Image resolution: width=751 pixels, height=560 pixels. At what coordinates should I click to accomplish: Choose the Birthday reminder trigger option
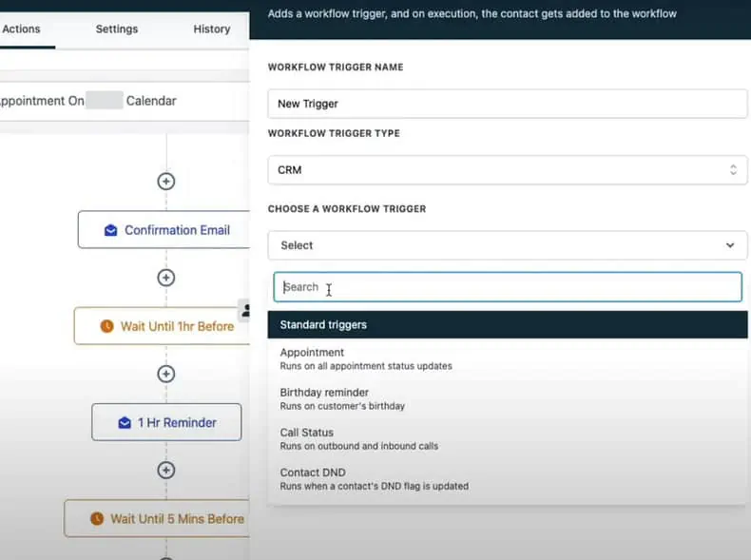508,399
